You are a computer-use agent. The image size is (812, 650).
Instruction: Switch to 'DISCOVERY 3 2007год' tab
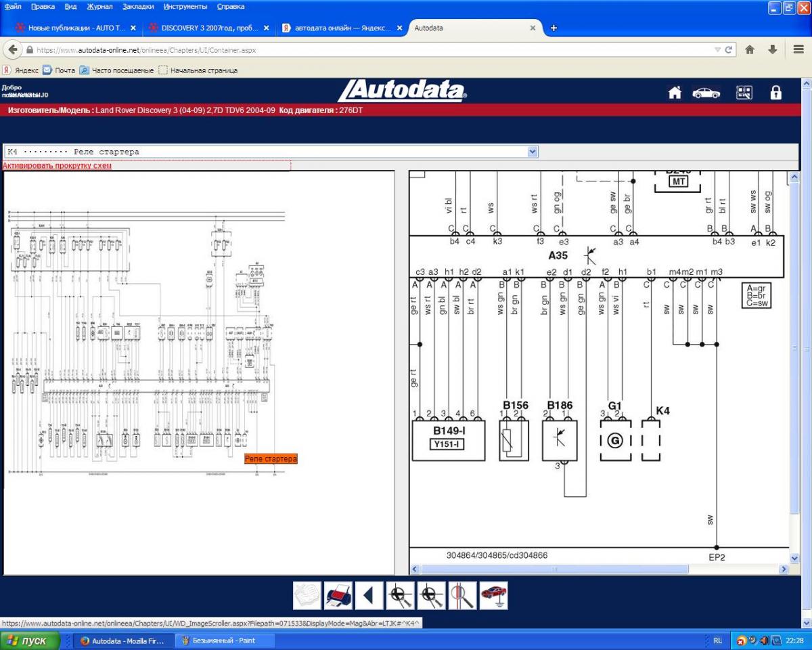tap(208, 28)
